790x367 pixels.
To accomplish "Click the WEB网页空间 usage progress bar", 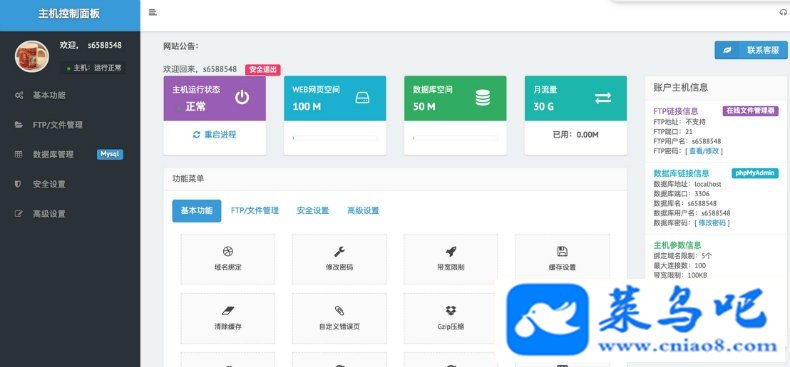I will coord(335,138).
